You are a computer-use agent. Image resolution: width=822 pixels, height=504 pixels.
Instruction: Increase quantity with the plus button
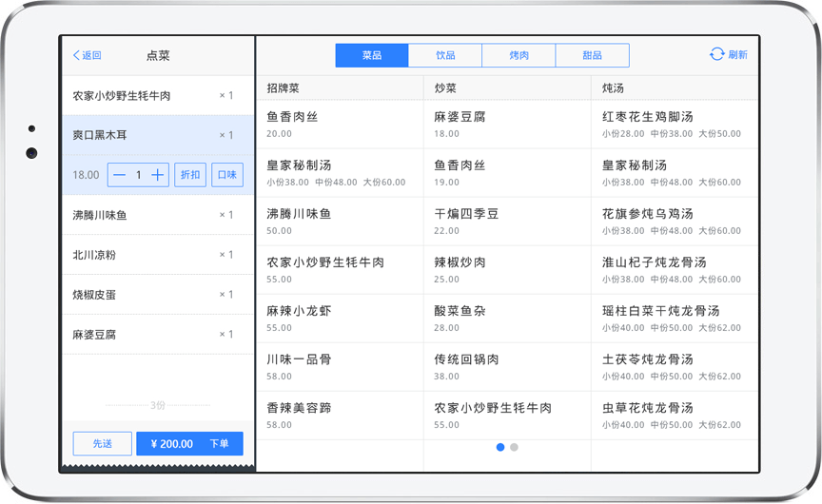coord(158,175)
